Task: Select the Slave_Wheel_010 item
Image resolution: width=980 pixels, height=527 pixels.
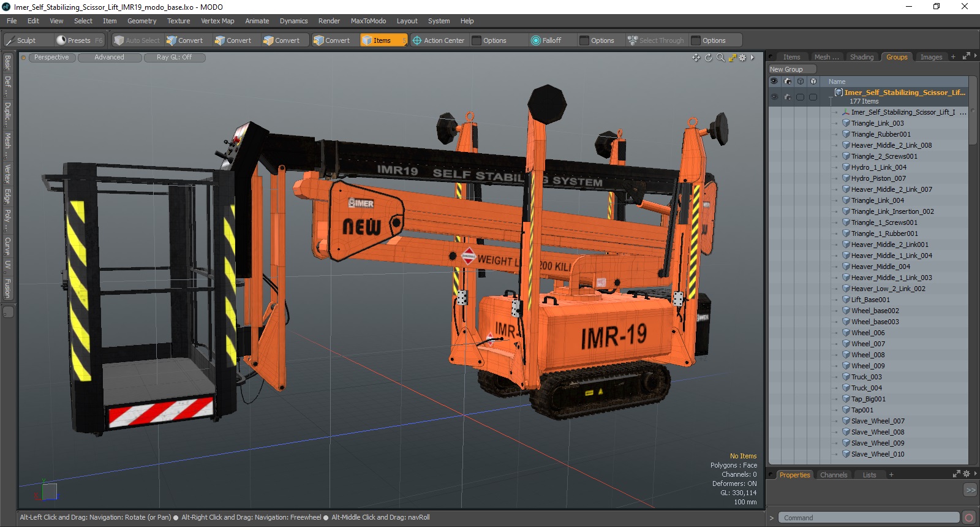Action: click(x=878, y=454)
